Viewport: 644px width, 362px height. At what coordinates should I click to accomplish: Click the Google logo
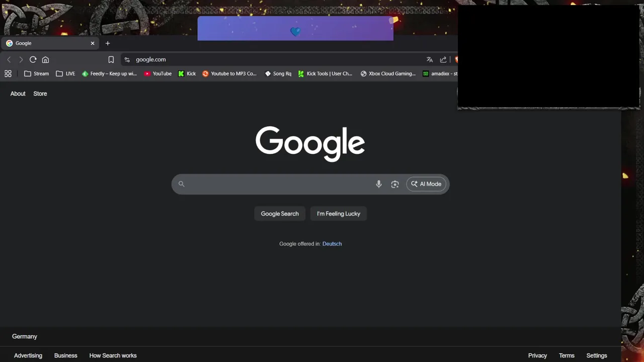310,144
